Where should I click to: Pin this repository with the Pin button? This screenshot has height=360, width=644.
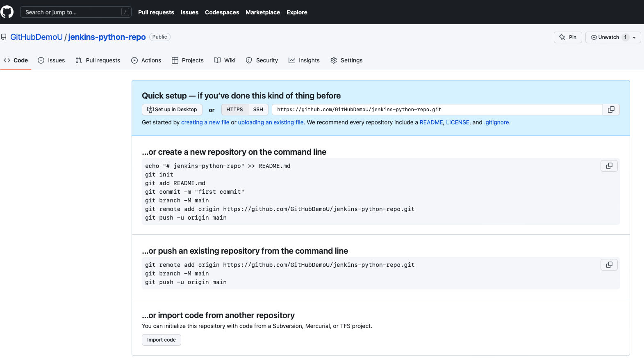pyautogui.click(x=568, y=37)
